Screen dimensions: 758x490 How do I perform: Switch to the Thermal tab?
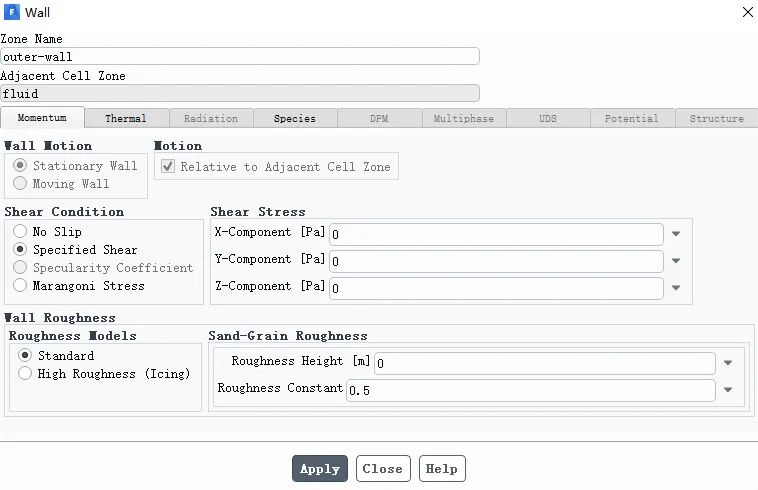point(126,118)
